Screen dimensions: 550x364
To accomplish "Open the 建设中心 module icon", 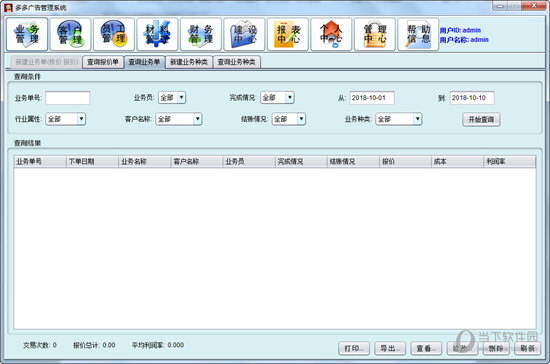I will [x=244, y=34].
